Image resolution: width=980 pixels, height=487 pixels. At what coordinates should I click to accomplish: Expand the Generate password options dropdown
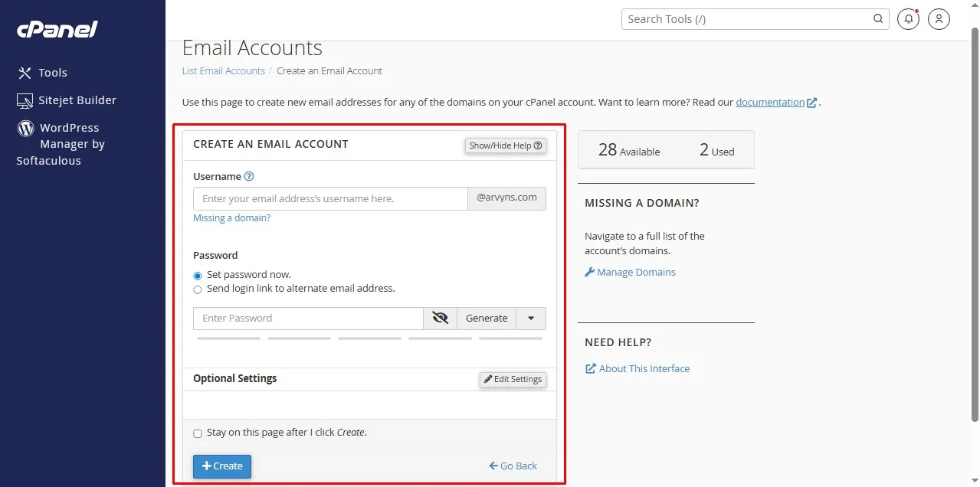point(530,318)
